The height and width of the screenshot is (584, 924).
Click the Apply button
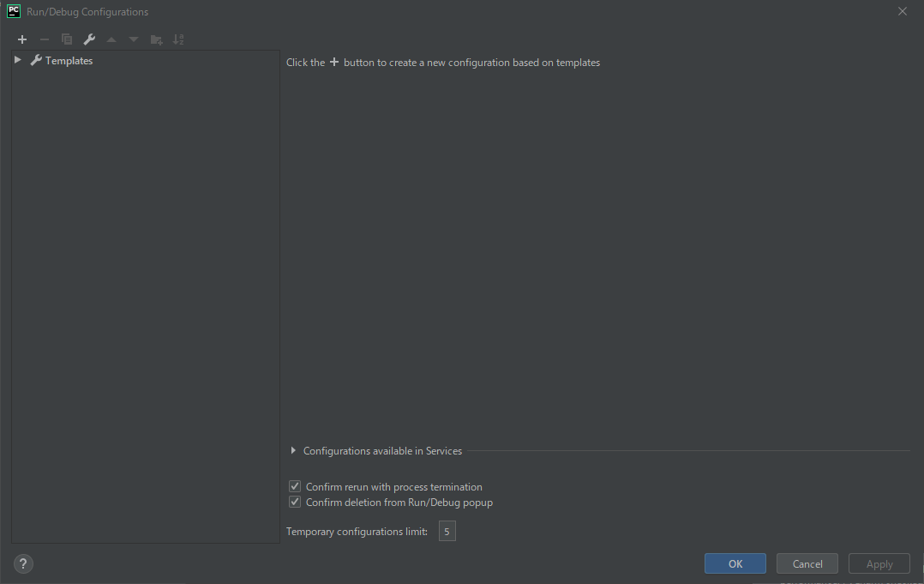[879, 564]
